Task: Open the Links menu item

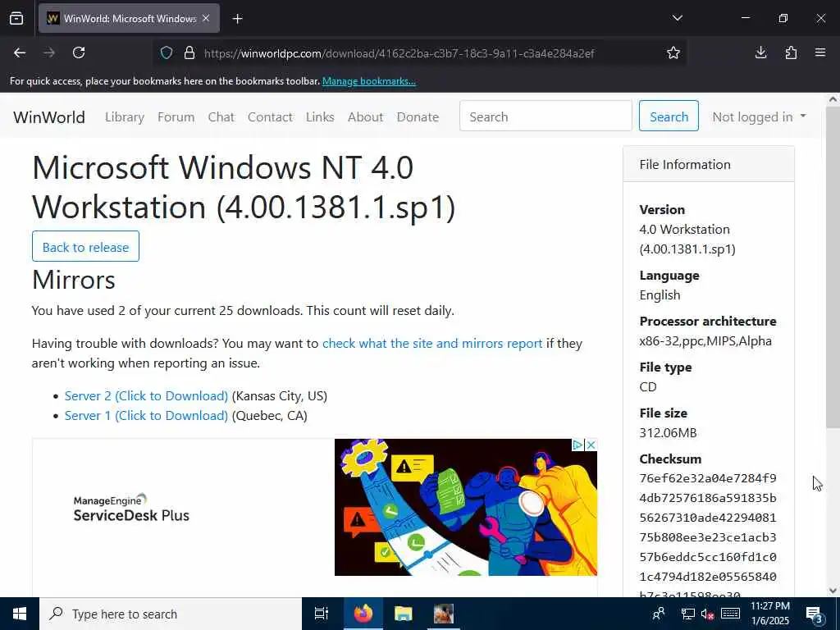Action: click(x=320, y=116)
